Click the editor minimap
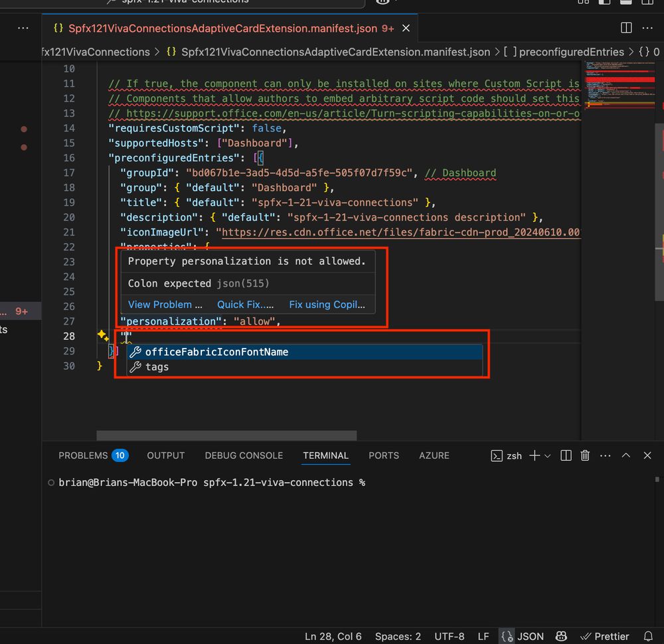The height and width of the screenshot is (644, 664). coord(620,87)
